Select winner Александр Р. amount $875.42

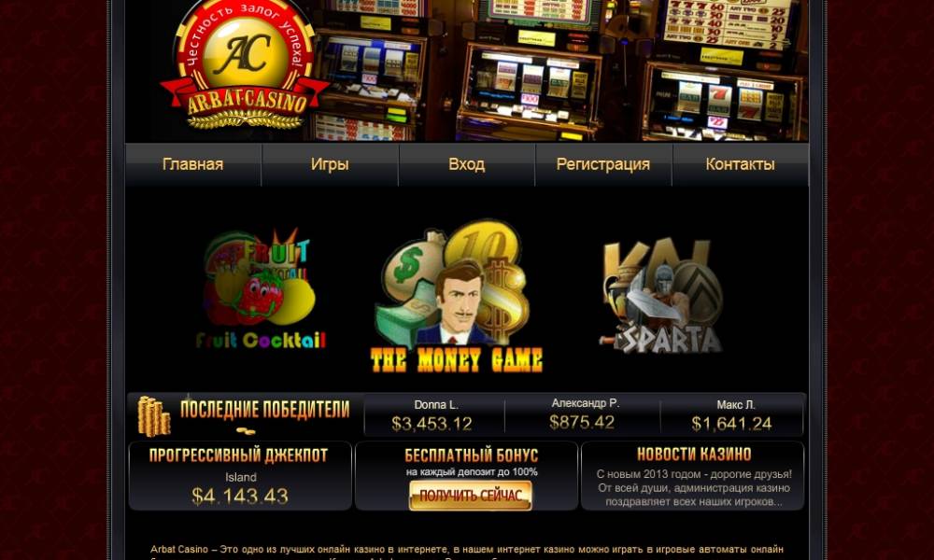(x=582, y=423)
